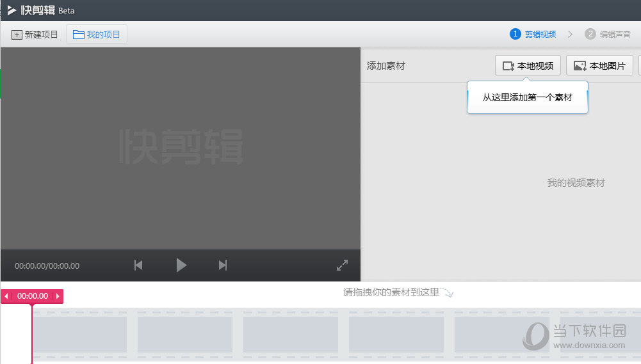
Task: Play the video preview
Action: [x=181, y=265]
